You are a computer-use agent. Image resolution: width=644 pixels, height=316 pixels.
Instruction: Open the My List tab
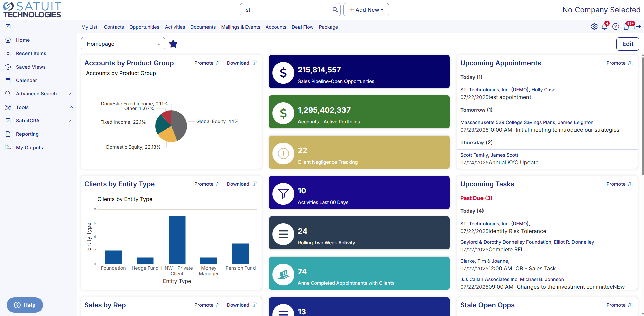point(89,27)
